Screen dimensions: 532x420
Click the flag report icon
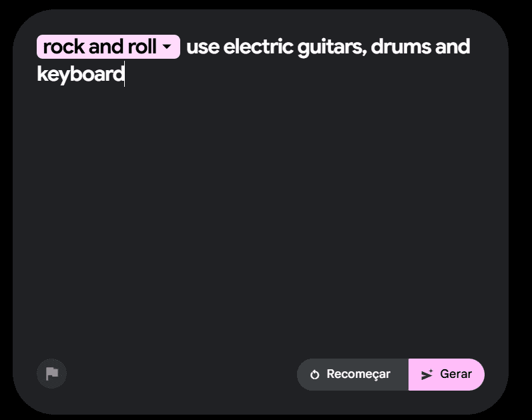(x=52, y=374)
